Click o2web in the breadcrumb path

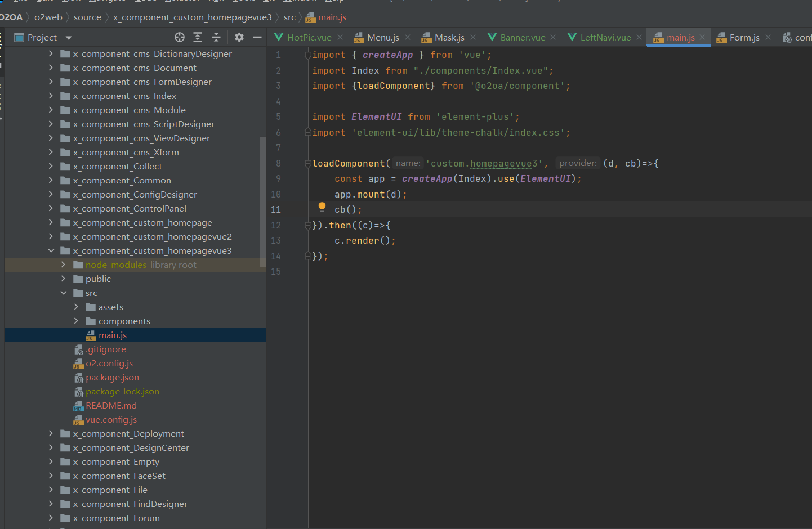(x=48, y=17)
